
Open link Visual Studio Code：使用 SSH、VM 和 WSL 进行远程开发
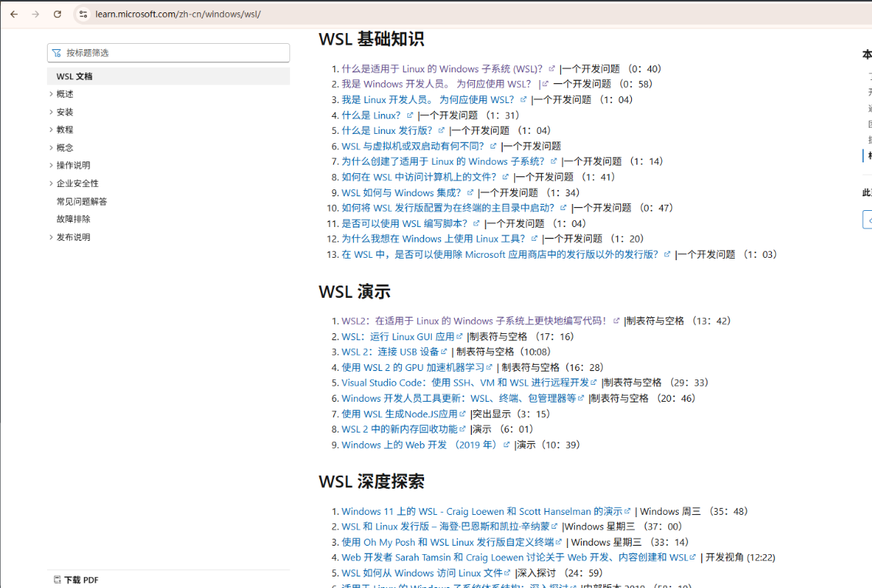pyautogui.click(x=465, y=383)
